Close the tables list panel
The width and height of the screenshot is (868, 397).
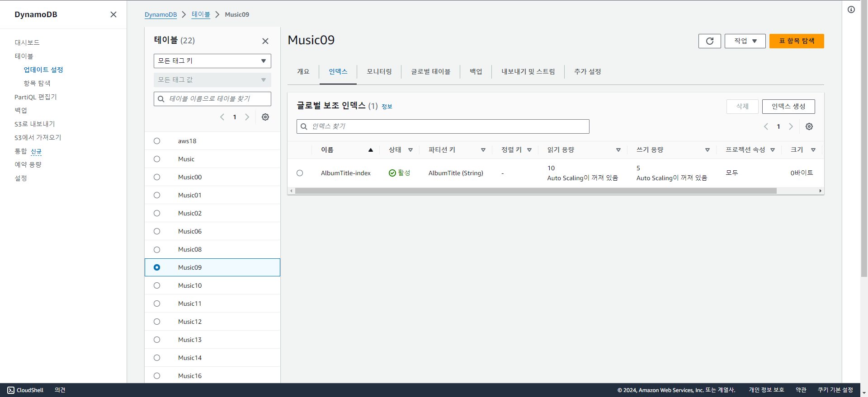(265, 41)
